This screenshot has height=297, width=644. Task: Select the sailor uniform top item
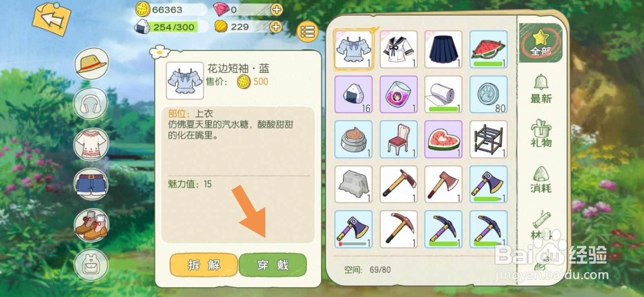tap(398, 49)
